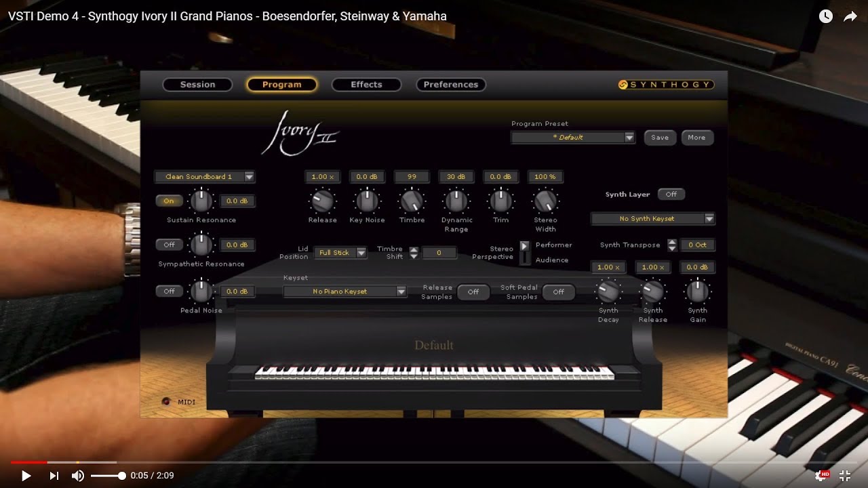Screen dimensions: 868x488
Task: Click the More button
Action: (x=696, y=137)
